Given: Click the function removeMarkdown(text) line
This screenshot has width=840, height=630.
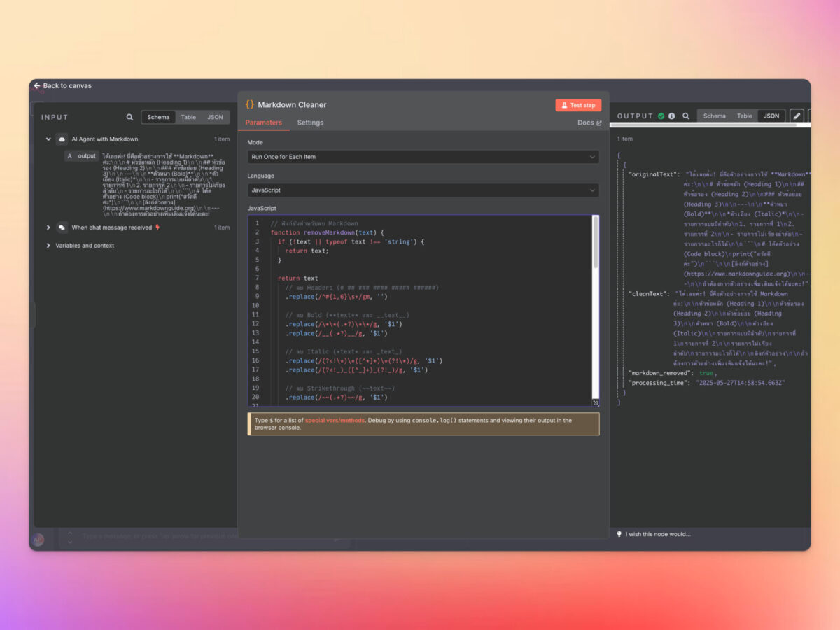Looking at the screenshot, I should 328,232.
